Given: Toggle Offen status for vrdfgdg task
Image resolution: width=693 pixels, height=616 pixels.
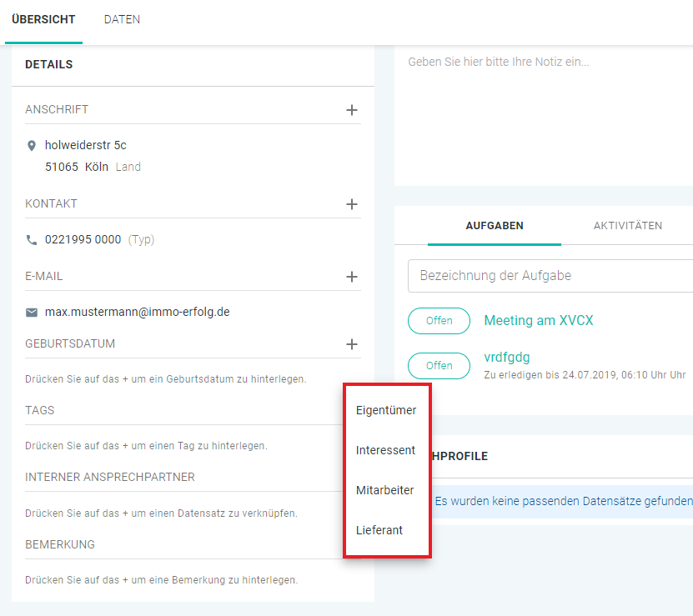Looking at the screenshot, I should pyautogui.click(x=439, y=366).
